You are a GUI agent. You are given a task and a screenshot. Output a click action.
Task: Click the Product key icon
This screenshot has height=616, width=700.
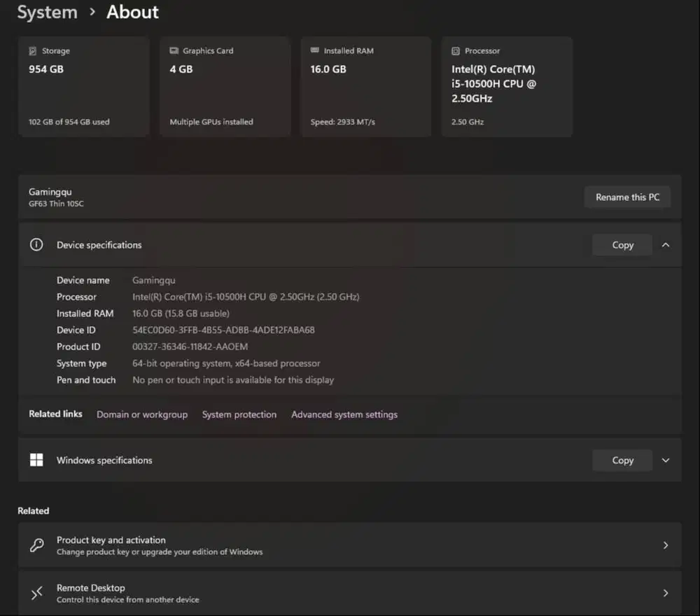(x=36, y=545)
